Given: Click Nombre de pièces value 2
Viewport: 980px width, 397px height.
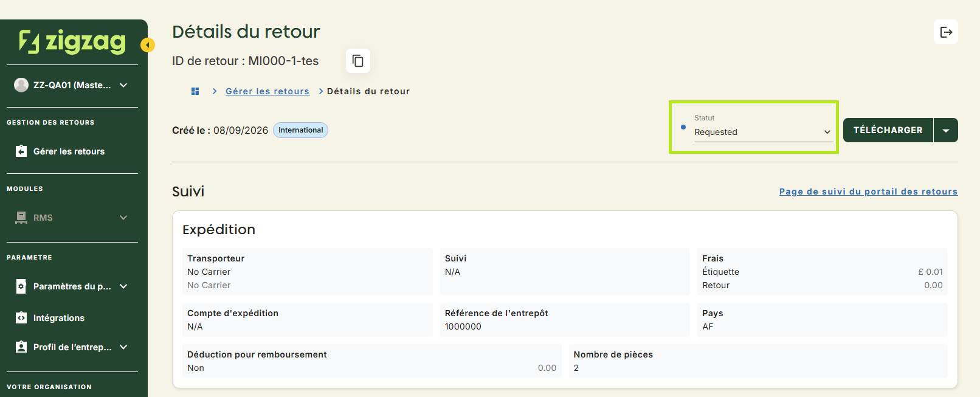Looking at the screenshot, I should (576, 368).
